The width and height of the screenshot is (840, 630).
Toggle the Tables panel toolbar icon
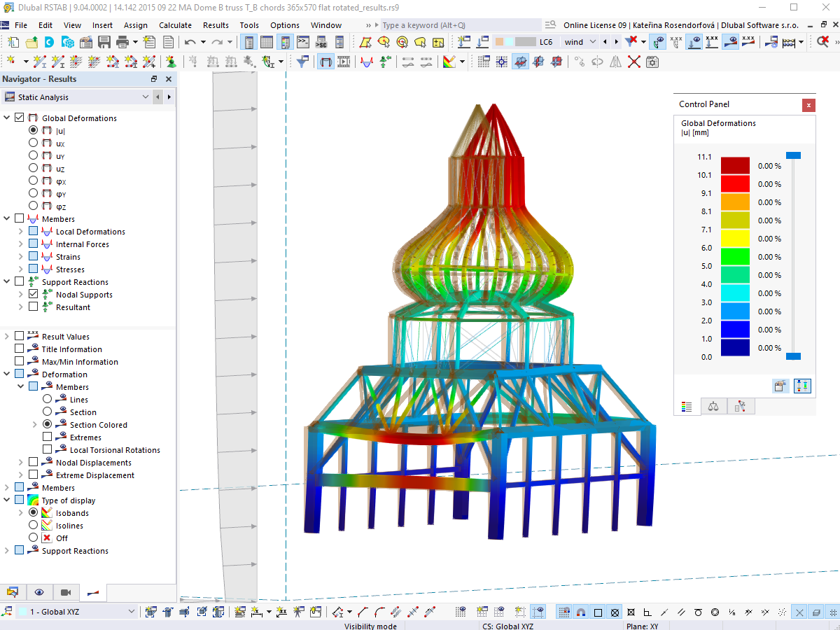pos(267,42)
